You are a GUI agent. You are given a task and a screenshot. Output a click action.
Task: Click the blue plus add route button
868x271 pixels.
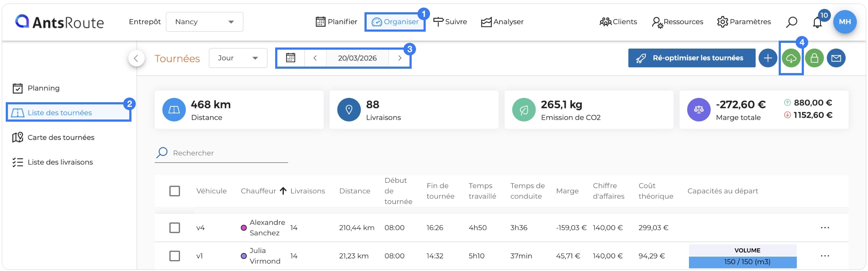(x=768, y=58)
